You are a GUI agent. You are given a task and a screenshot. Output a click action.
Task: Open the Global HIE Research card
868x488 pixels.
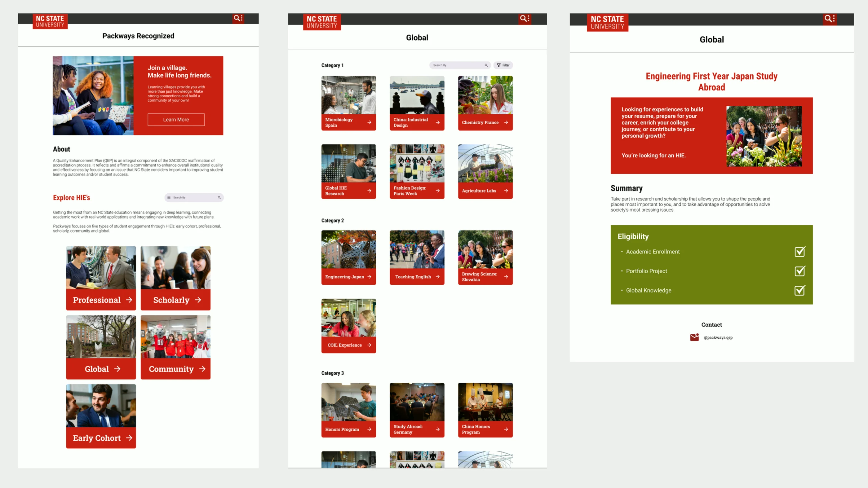pos(348,171)
